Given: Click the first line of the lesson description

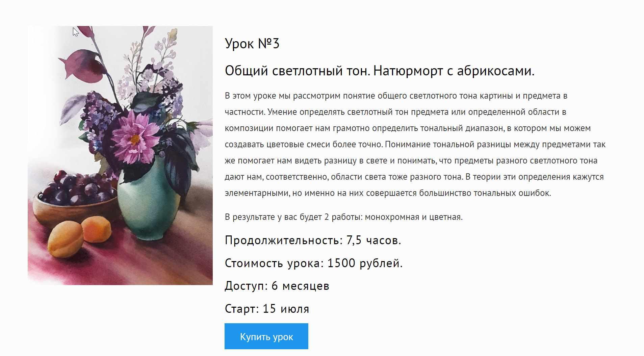Looking at the screenshot, I should [396, 96].
